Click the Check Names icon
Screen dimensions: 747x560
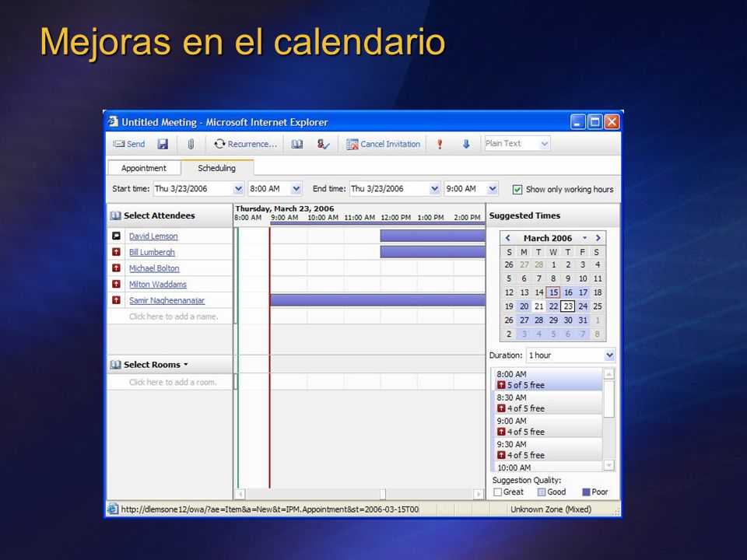coord(323,144)
